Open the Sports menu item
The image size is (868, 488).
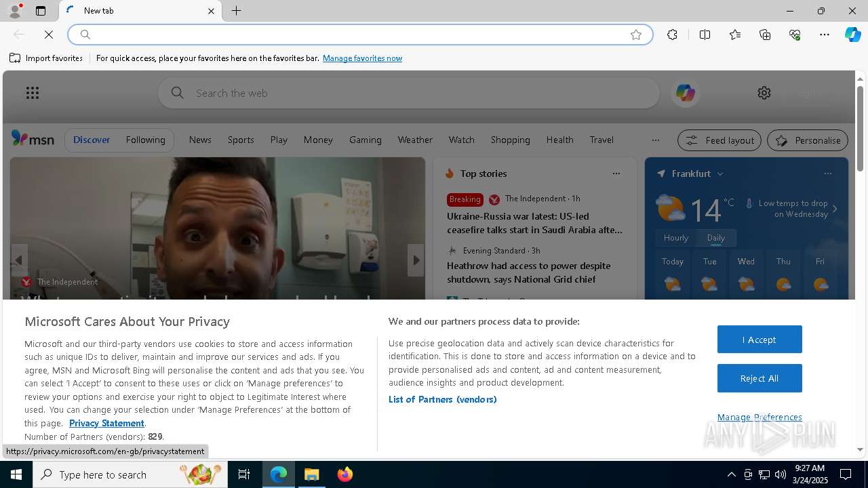pyautogui.click(x=241, y=140)
